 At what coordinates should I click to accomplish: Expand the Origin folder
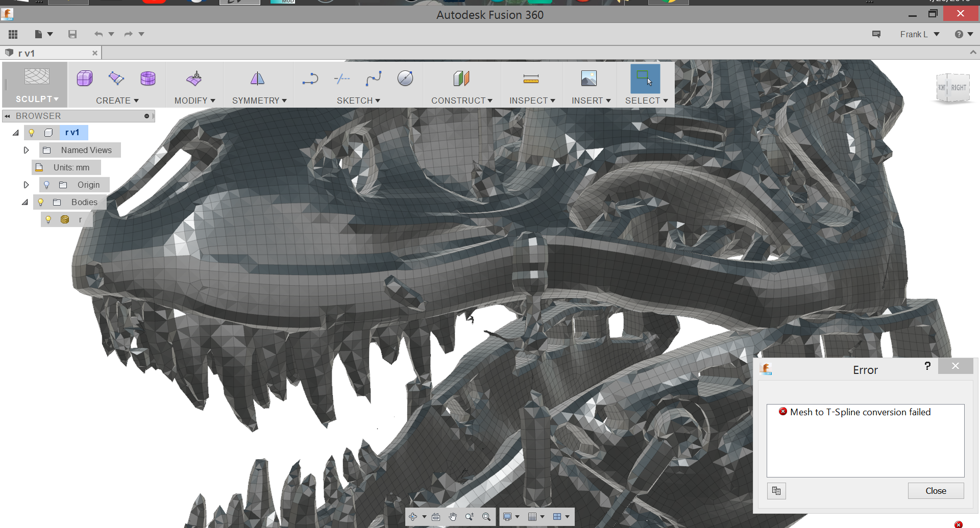(x=27, y=185)
